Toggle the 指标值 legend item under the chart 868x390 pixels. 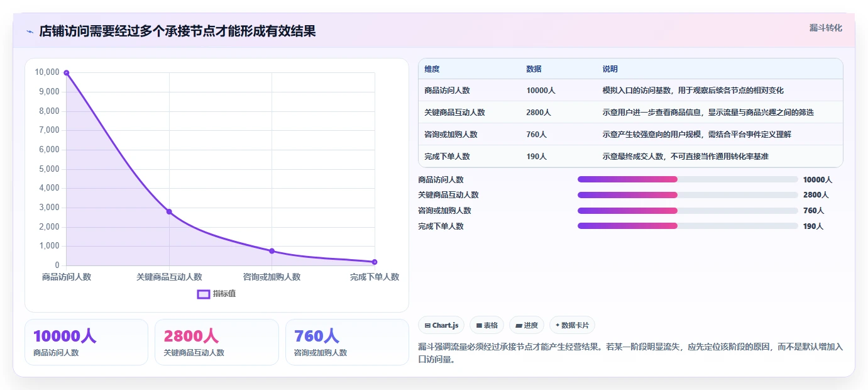216,294
